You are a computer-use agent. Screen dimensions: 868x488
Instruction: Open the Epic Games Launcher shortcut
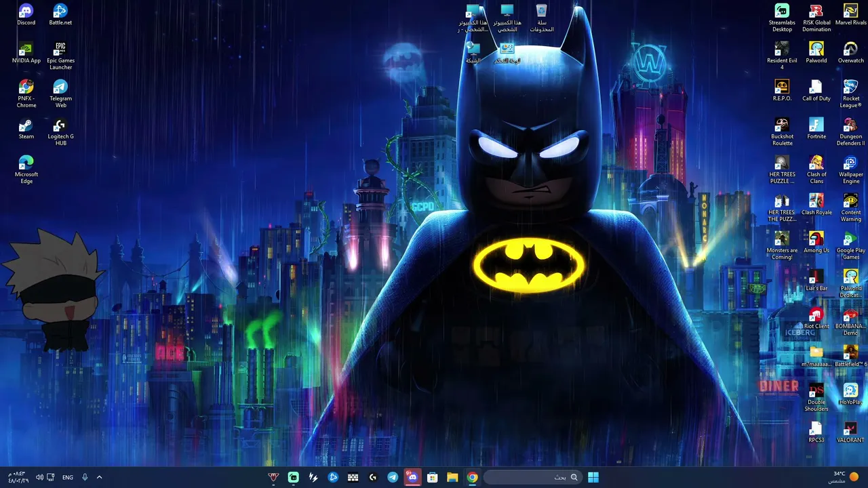pos(60,56)
